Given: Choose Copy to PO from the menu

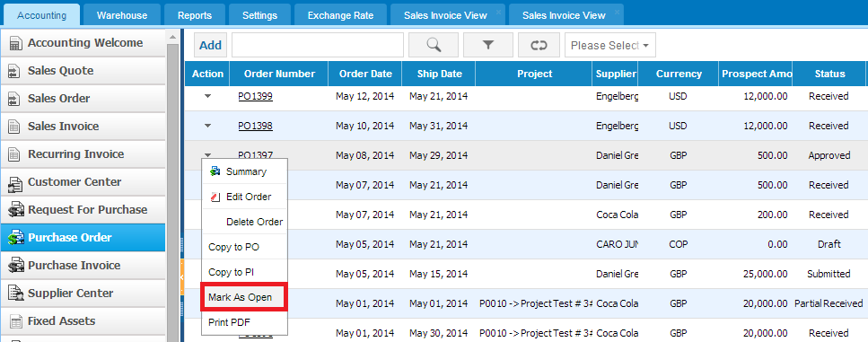Looking at the screenshot, I should (x=245, y=247).
